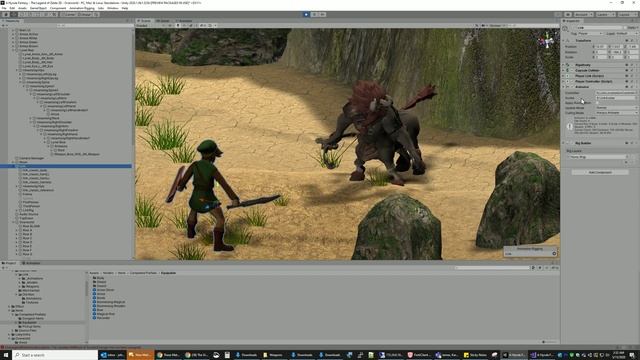Open the Animation Rigging menu

(x=82, y=8)
